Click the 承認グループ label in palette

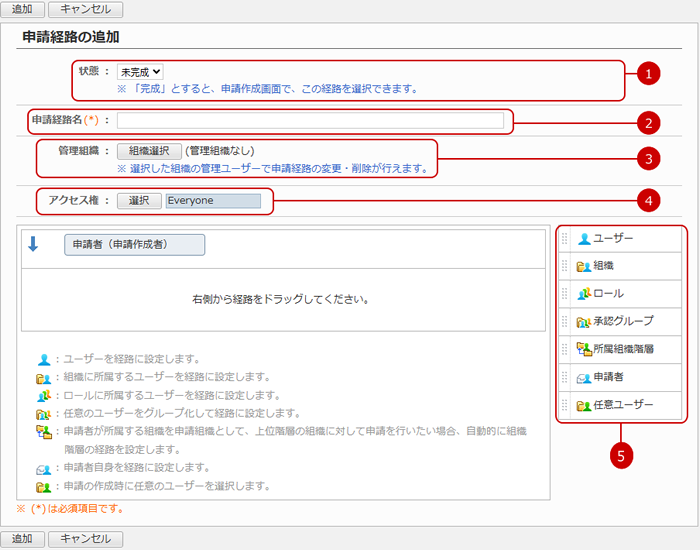coord(623,321)
